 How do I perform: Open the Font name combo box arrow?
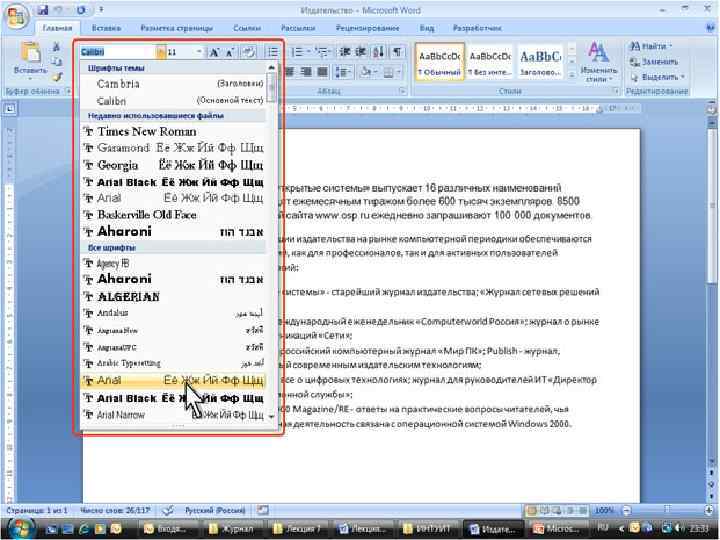coord(160,52)
